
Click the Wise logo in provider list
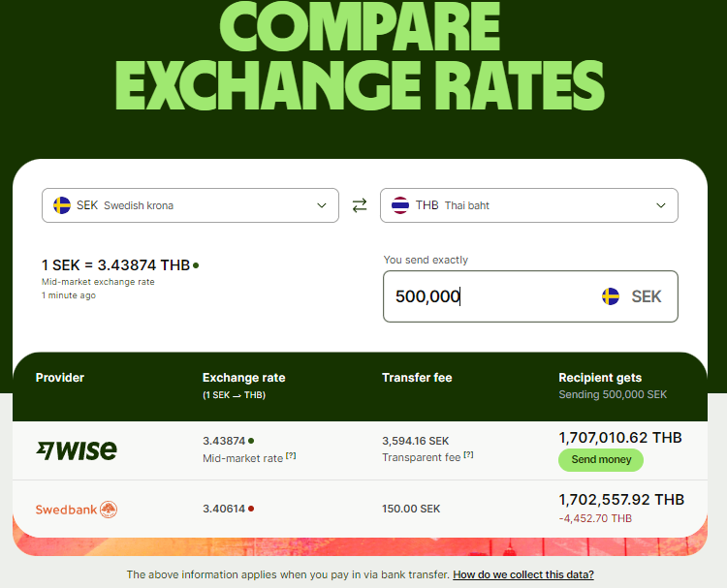tap(77, 449)
